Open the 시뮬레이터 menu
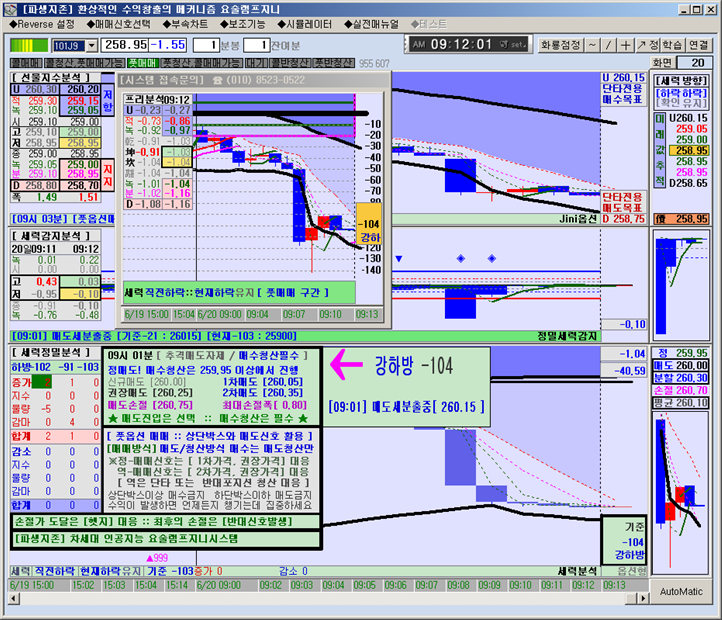Image resolution: width=722 pixels, height=620 pixels. pyautogui.click(x=304, y=24)
